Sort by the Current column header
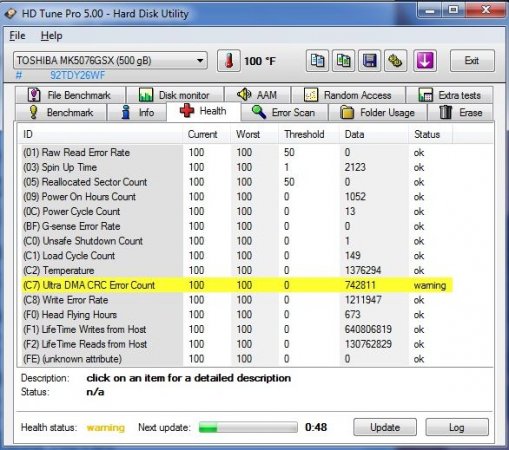Image resolution: width=509 pixels, height=450 pixels. point(207,134)
